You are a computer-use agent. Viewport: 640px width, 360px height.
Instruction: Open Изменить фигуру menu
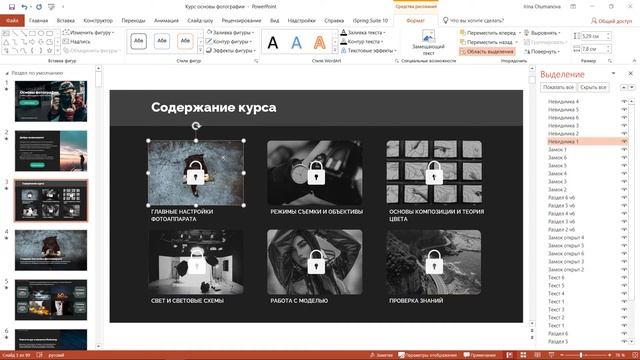tap(88, 32)
